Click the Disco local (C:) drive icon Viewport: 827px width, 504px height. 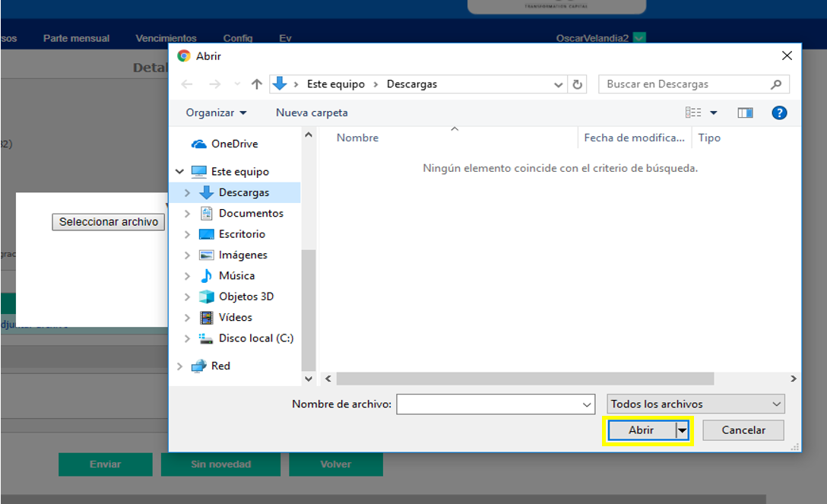click(206, 338)
